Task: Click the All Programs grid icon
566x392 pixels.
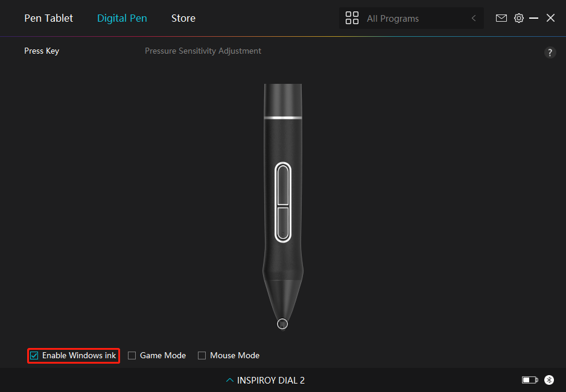Action: (x=352, y=18)
